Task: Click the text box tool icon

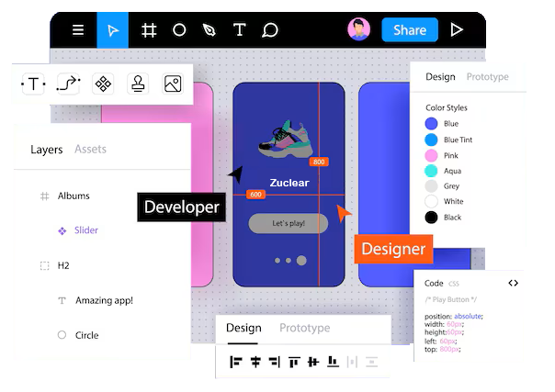Action: pos(34,84)
